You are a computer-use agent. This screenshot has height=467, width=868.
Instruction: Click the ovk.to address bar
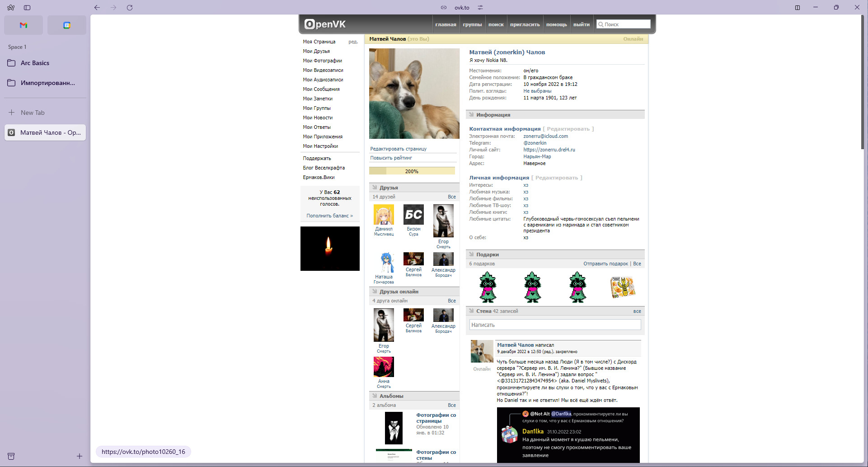click(x=462, y=8)
